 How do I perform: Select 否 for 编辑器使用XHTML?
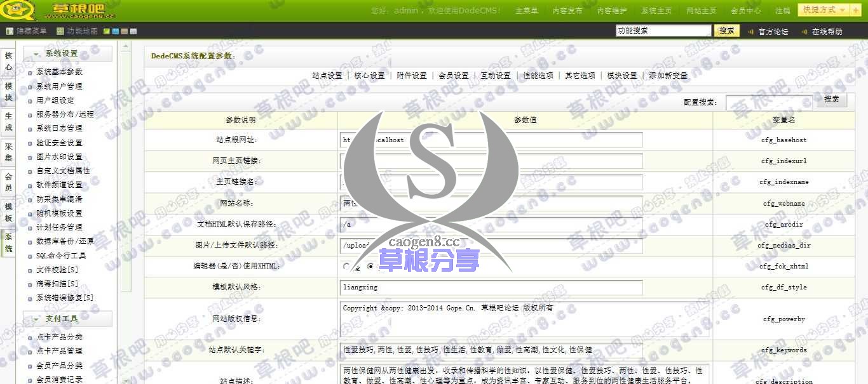click(x=371, y=266)
